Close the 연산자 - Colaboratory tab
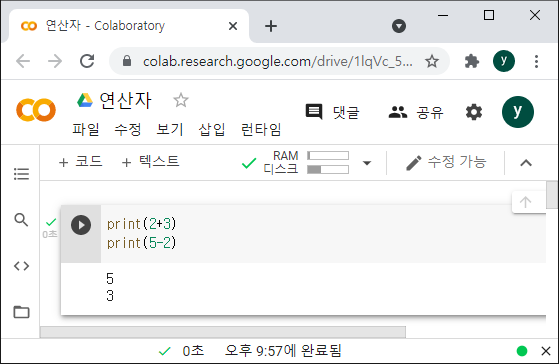 pos(233,26)
